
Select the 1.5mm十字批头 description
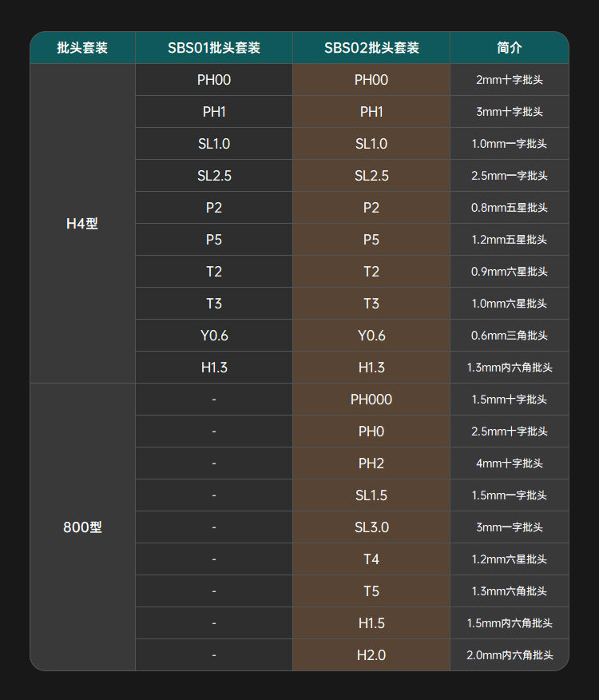[x=510, y=400]
